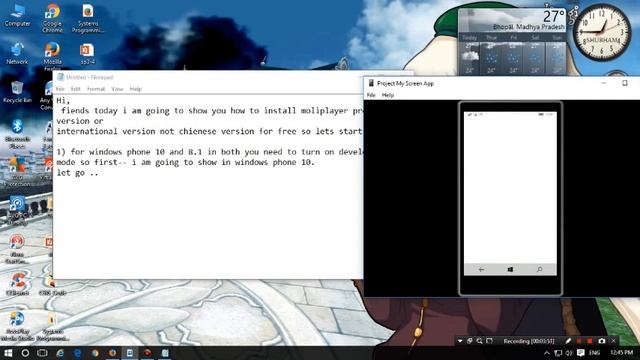Open the Notepad Help menu

[x=136, y=89]
